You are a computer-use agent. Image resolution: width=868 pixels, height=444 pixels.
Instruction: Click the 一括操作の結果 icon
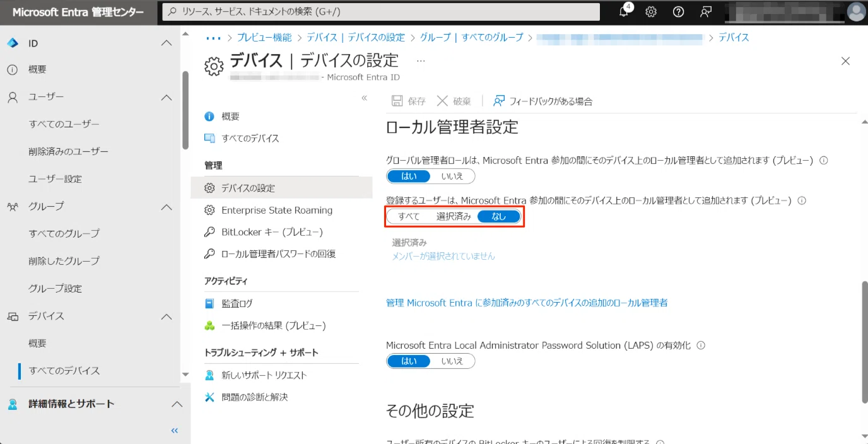pos(209,325)
